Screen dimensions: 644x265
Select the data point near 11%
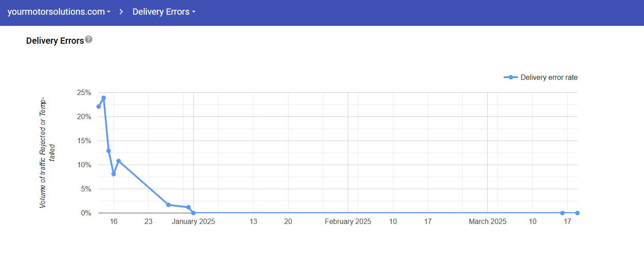[118, 161]
